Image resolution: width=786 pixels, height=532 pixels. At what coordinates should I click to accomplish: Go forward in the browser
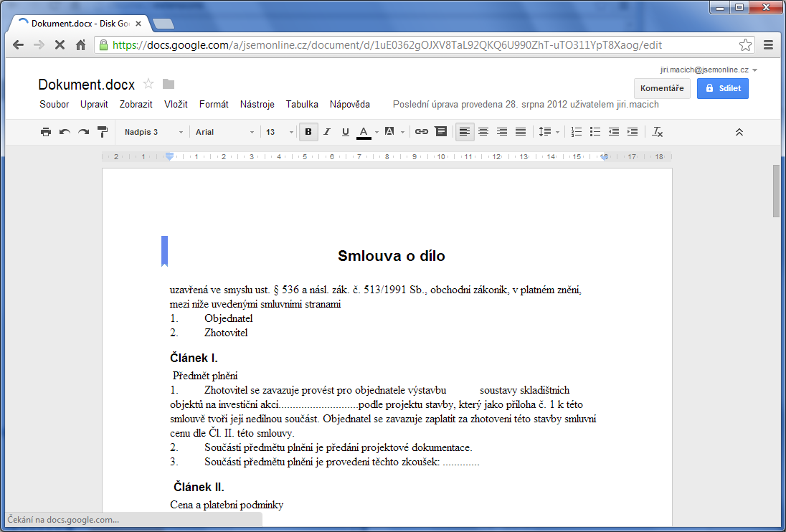39,45
